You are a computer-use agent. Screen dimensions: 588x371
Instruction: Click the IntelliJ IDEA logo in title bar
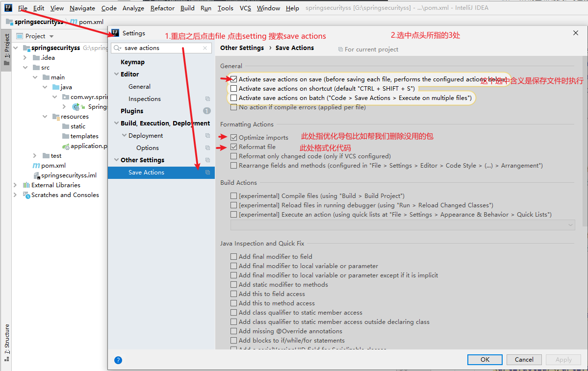8,7
